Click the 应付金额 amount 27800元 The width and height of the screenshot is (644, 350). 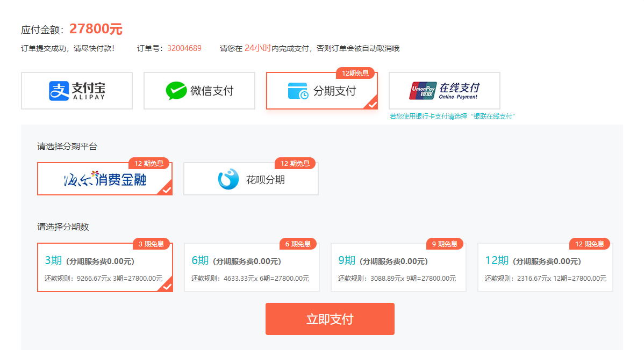96,30
